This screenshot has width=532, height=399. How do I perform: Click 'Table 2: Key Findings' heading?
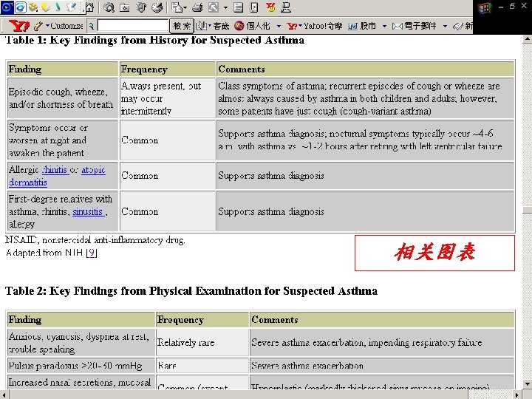[x=191, y=291]
